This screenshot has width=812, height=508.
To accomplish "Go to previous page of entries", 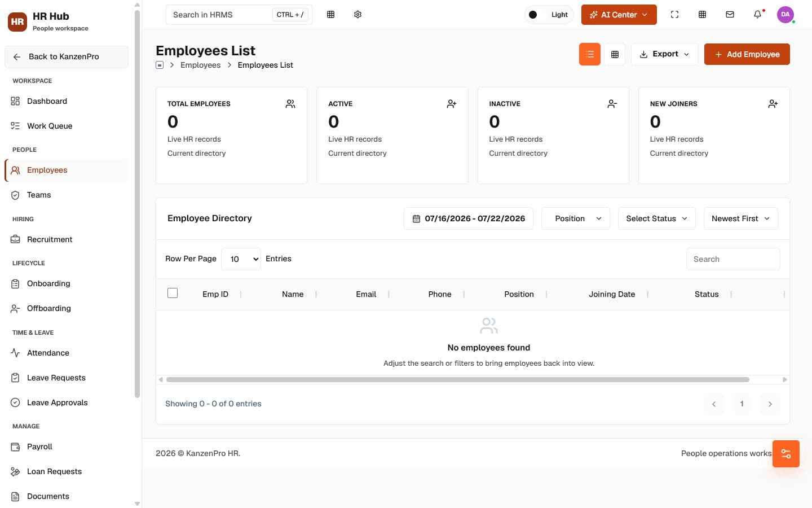I will click(x=714, y=404).
